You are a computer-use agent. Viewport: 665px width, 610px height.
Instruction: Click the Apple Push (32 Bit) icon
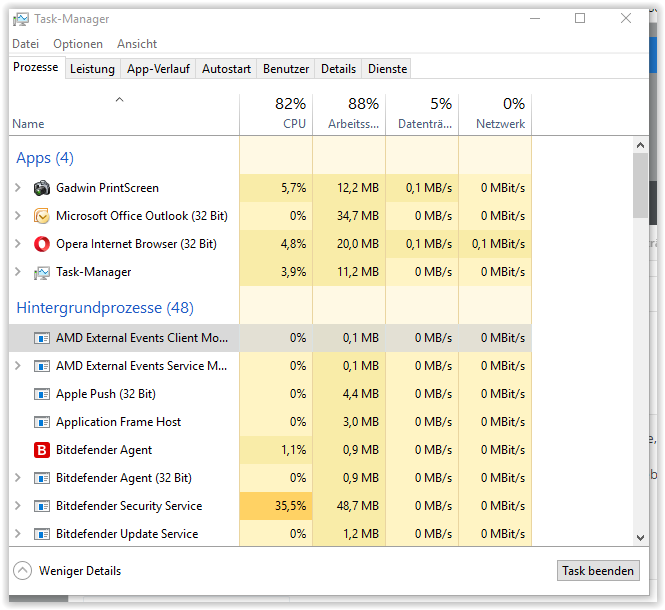[42, 394]
